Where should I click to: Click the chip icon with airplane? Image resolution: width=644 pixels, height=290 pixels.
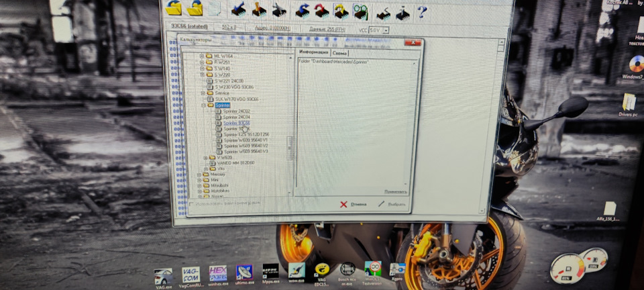pyautogui.click(x=279, y=10)
